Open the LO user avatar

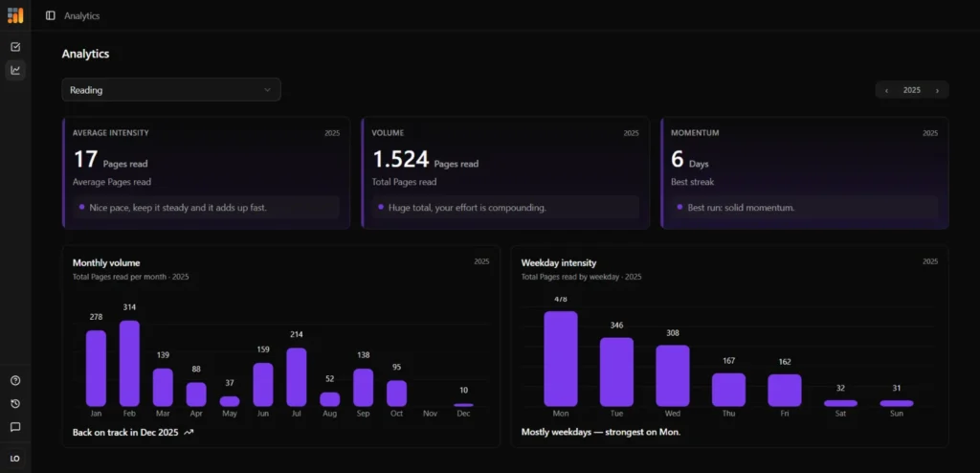point(15,459)
